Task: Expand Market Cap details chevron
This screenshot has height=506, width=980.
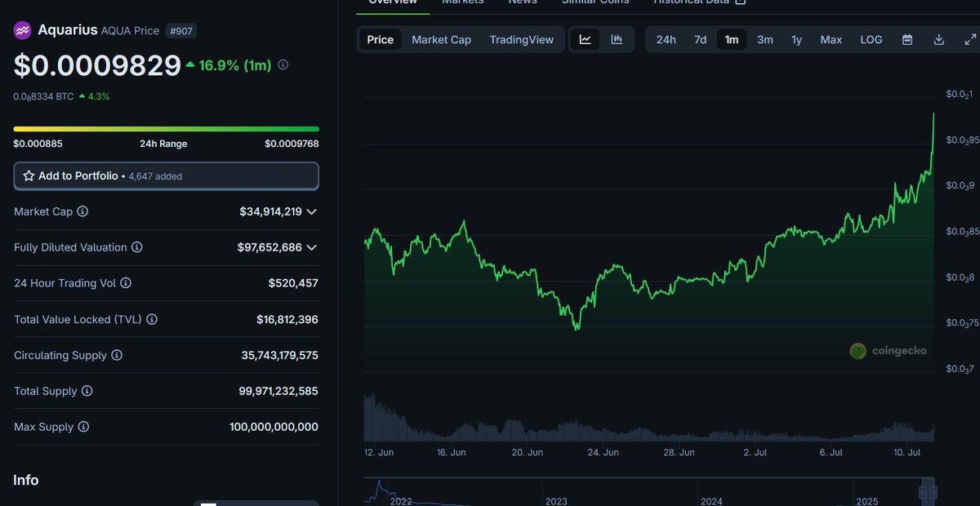Action: click(311, 211)
